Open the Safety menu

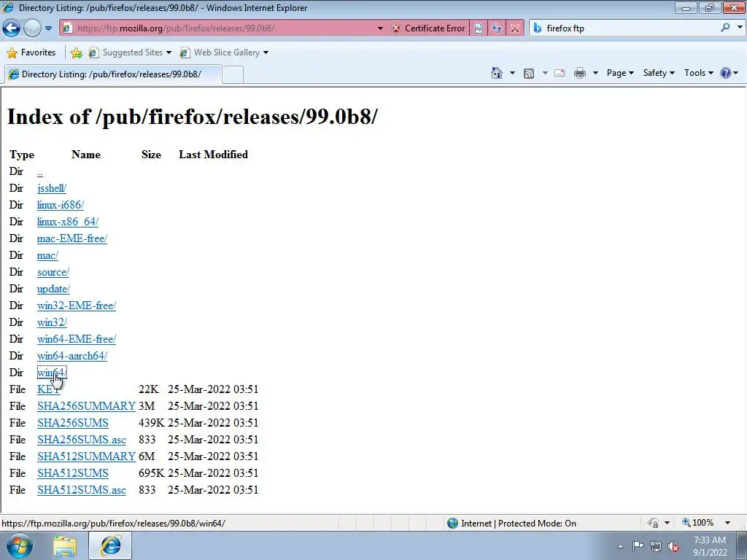tap(659, 73)
